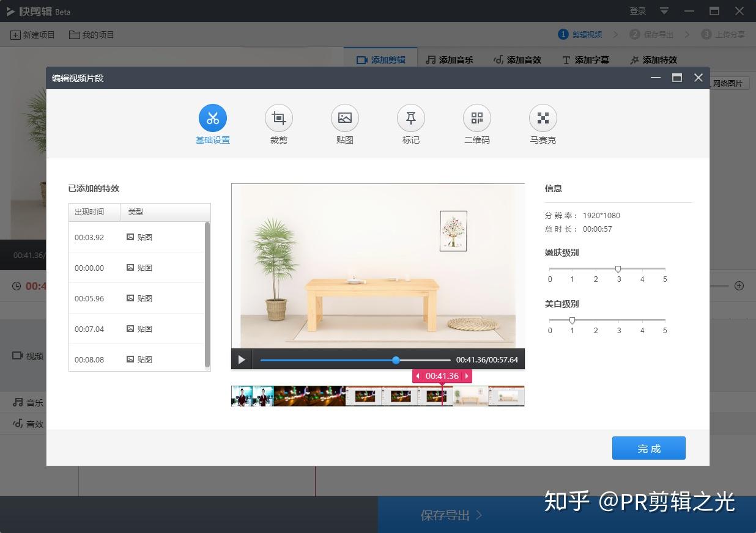The image size is (756, 533).
Task: Click 新建项目 in the main window
Action: 33,35
